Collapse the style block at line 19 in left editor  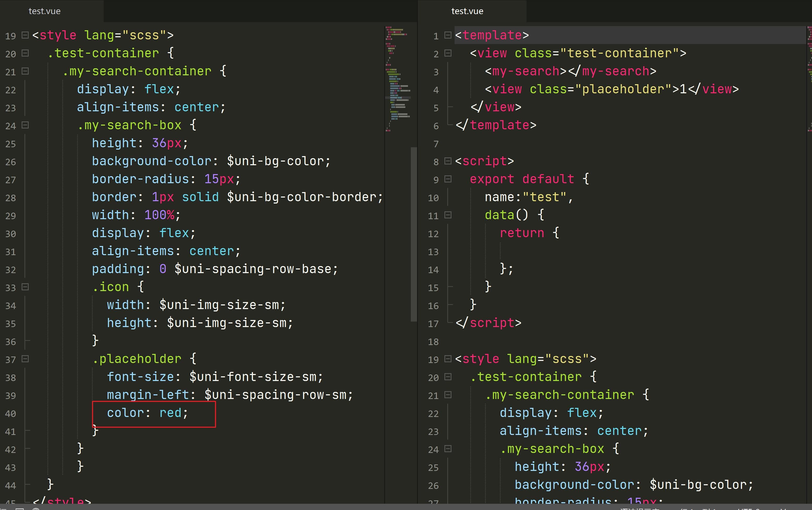pos(25,35)
